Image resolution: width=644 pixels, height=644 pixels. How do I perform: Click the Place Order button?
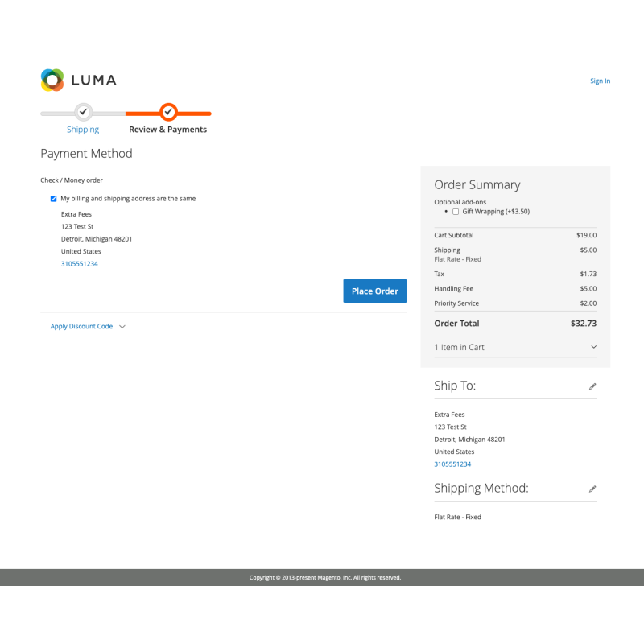pos(374,291)
